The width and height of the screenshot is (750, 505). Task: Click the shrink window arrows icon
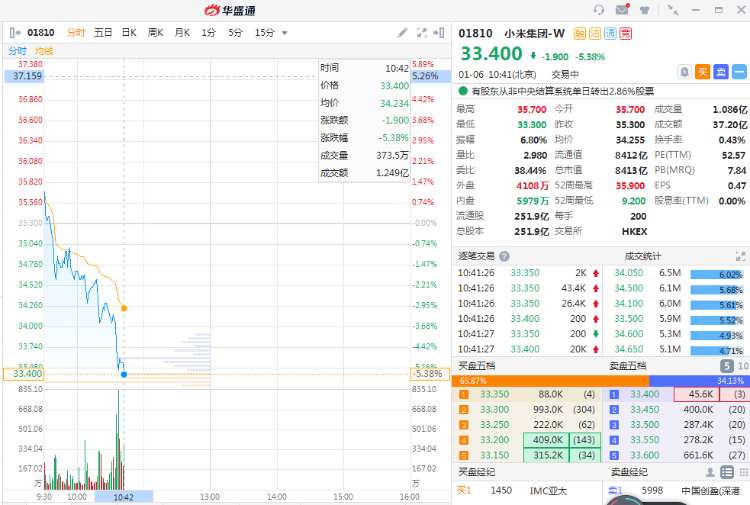coord(673,10)
